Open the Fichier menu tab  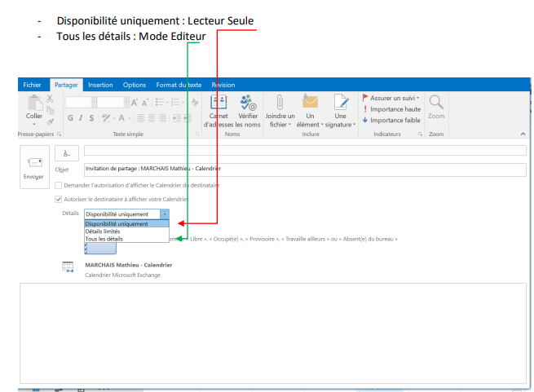point(32,85)
